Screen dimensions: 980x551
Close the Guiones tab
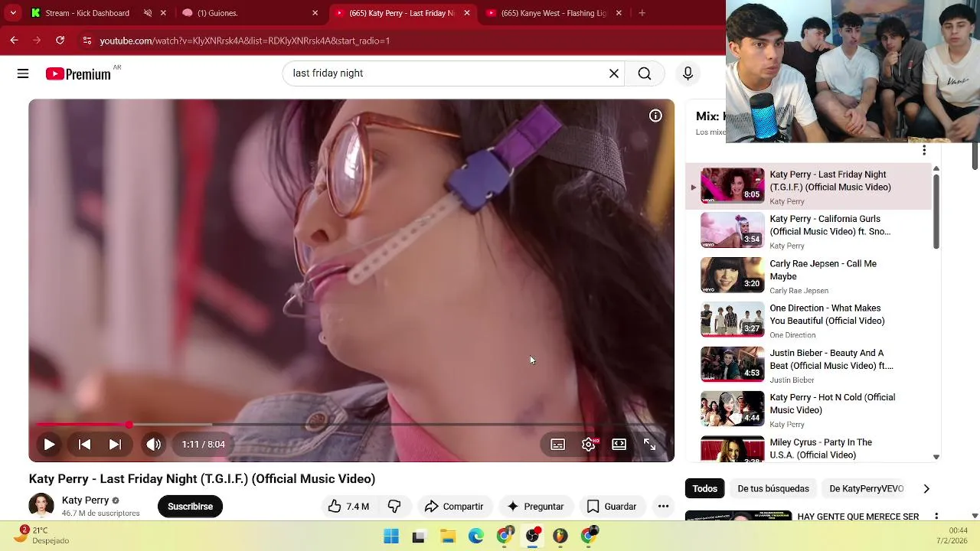pyautogui.click(x=315, y=13)
